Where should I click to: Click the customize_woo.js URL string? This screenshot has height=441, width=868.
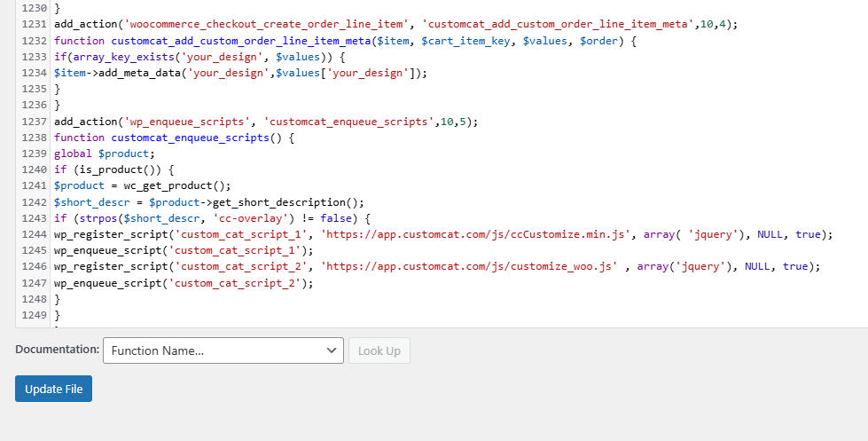[x=469, y=266]
